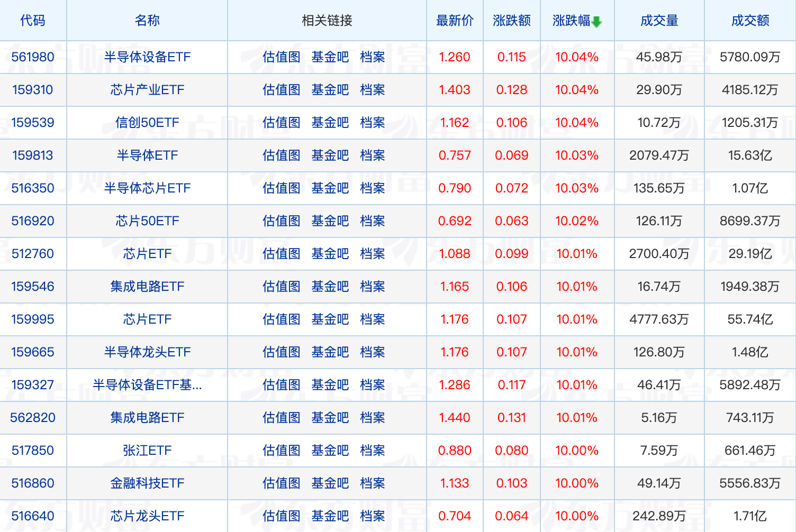Open 档案 for code 561980
The height and width of the screenshot is (532, 796).
[373, 57]
